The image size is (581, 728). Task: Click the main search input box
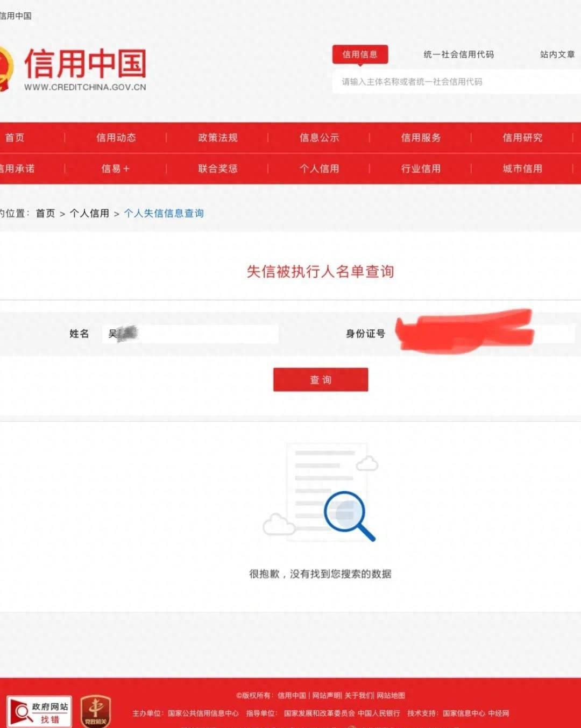[457, 82]
